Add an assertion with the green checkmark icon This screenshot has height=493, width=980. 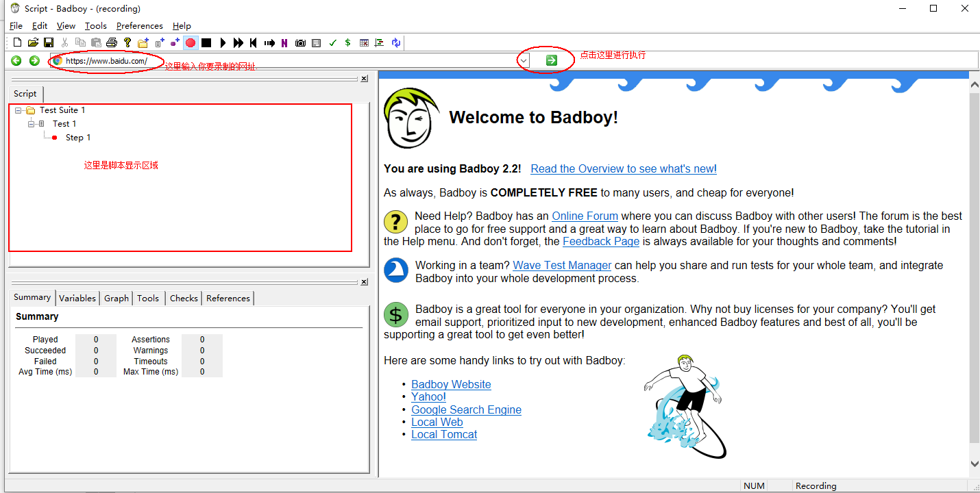[332, 42]
